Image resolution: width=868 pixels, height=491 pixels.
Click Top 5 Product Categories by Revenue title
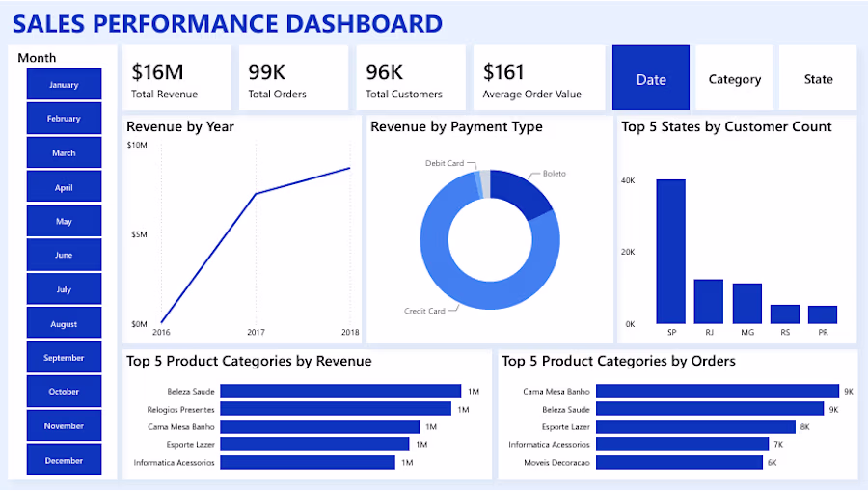pyautogui.click(x=249, y=361)
